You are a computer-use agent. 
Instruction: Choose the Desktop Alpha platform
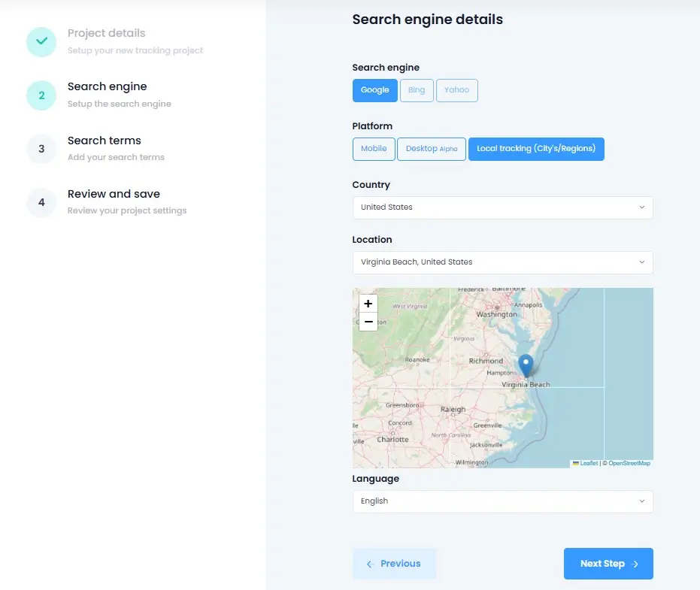[x=432, y=149]
